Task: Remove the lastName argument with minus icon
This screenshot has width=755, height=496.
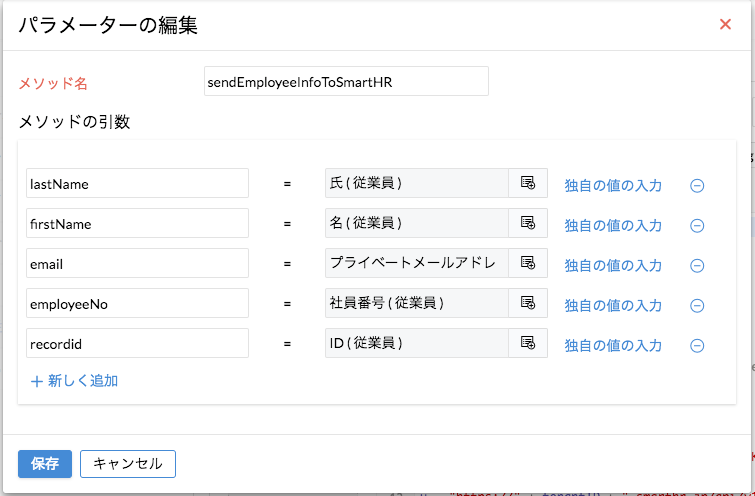Action: (697, 185)
